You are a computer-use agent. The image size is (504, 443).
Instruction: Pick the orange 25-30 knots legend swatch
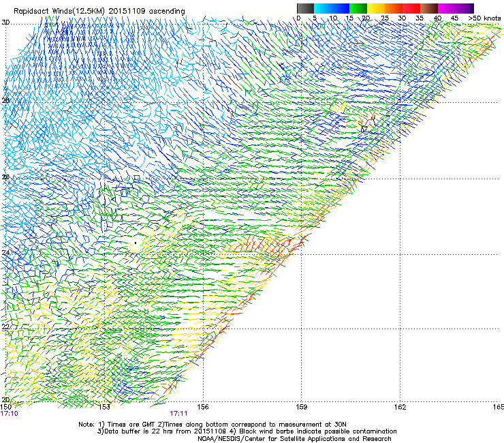[394, 8]
